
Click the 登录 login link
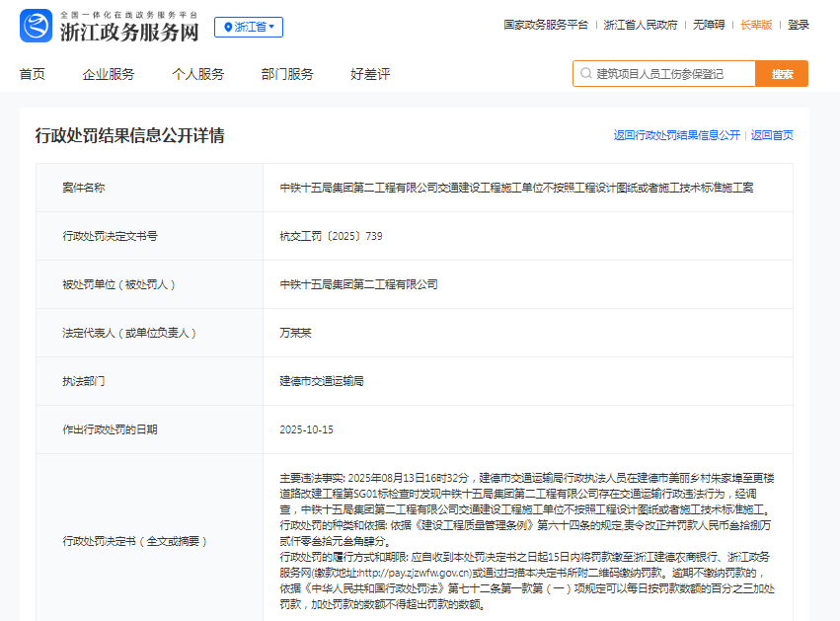tap(799, 25)
